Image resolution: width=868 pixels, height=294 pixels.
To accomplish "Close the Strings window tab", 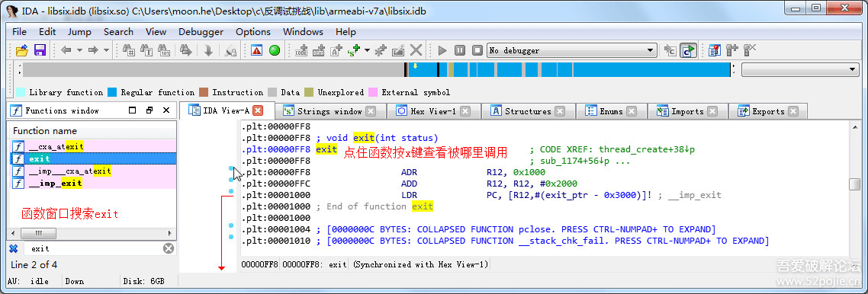I will [x=371, y=111].
